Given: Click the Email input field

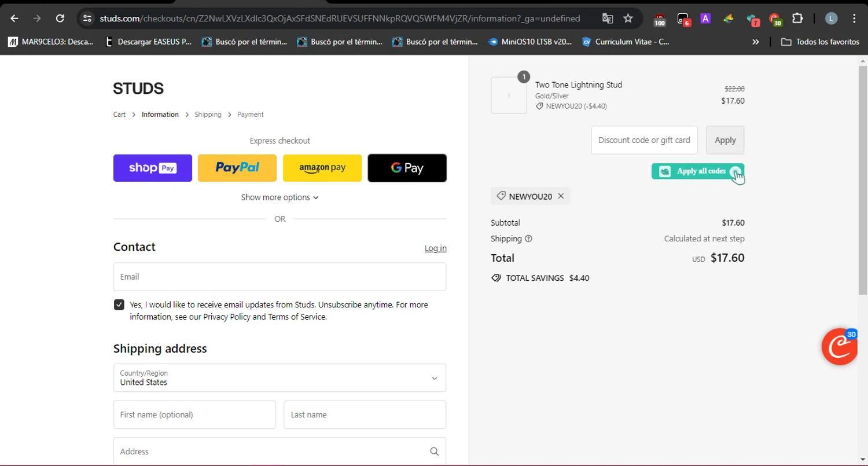Looking at the screenshot, I should coord(279,277).
